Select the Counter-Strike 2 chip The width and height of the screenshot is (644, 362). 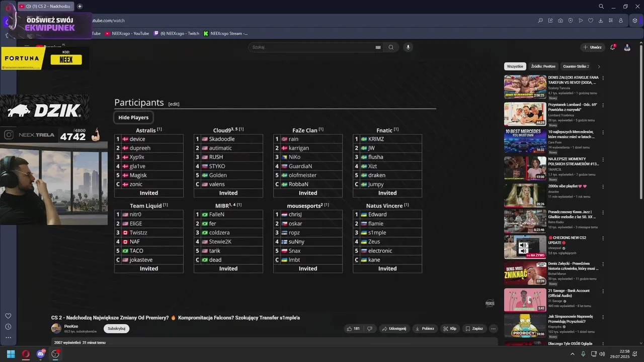576,66
